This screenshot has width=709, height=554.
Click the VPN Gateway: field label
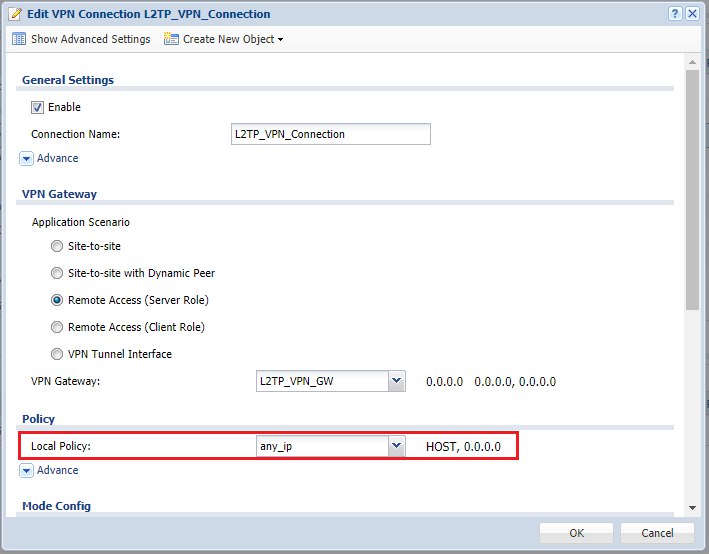[66, 381]
